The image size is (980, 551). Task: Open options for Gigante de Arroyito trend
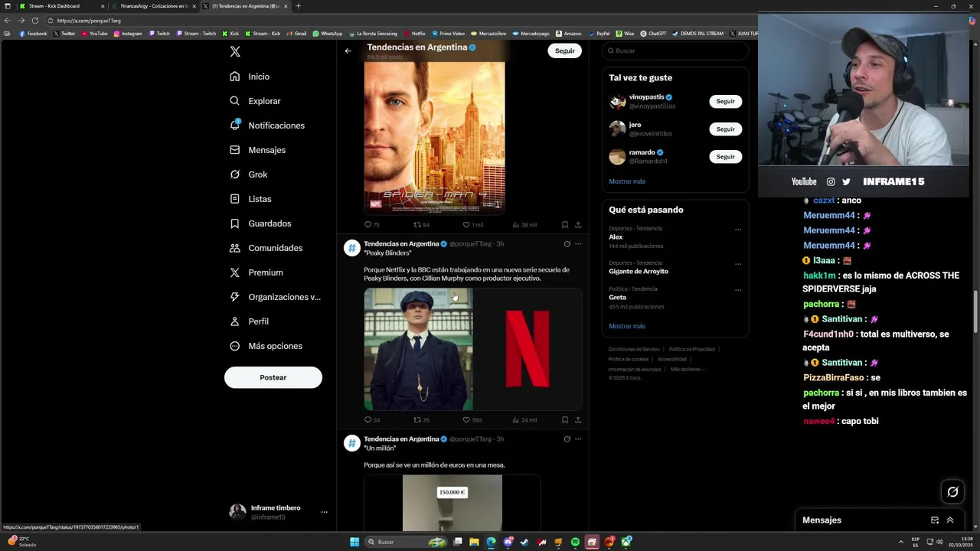(738, 264)
